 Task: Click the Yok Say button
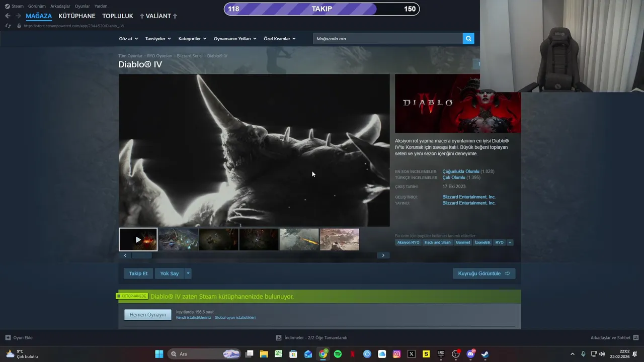tap(170, 274)
